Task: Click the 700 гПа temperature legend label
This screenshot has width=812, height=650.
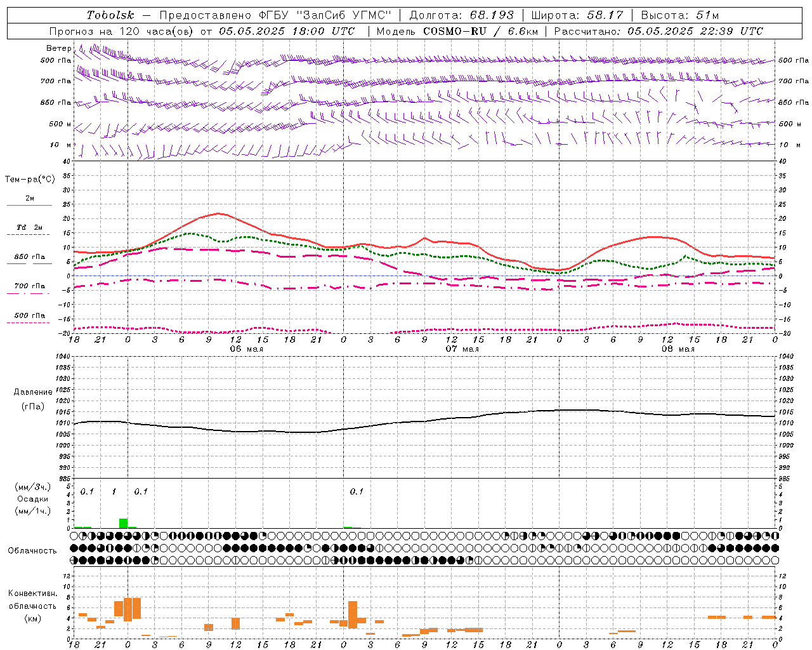Action: pyautogui.click(x=30, y=286)
